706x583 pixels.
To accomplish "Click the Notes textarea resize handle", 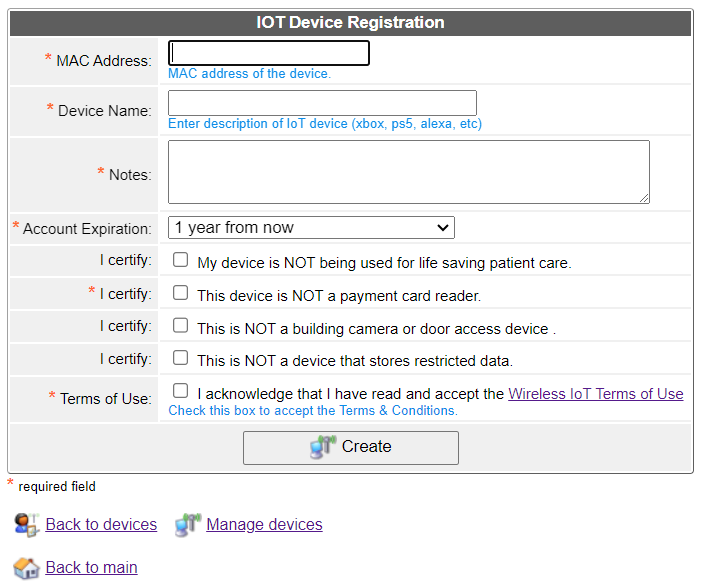I will click(644, 198).
